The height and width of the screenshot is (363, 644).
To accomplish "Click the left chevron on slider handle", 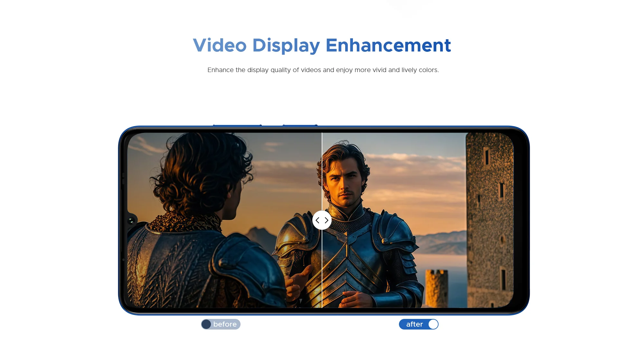I will (317, 220).
